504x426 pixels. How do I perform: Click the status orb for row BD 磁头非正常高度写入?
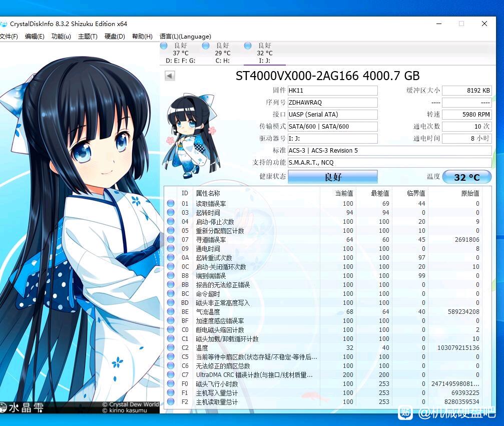(x=171, y=302)
